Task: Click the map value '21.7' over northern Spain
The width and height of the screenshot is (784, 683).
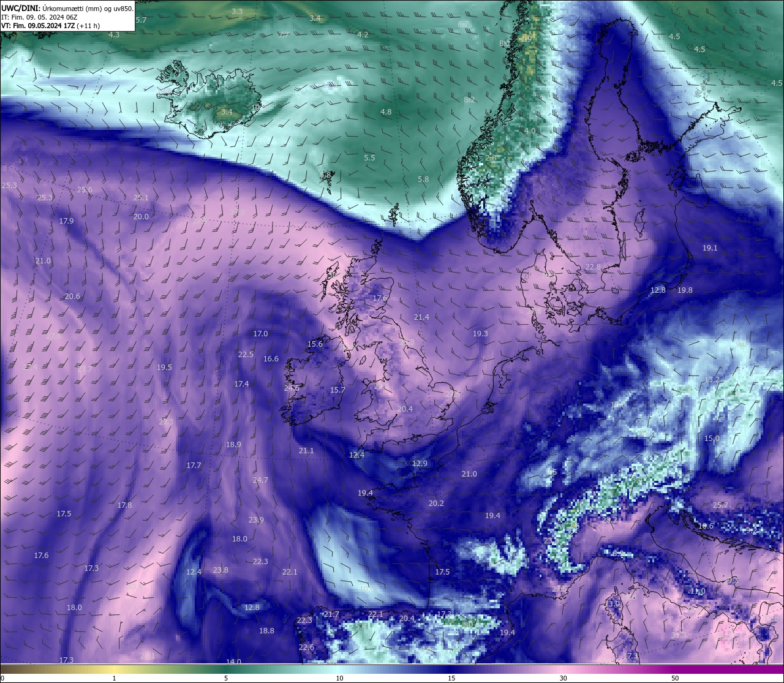Action: click(x=331, y=614)
